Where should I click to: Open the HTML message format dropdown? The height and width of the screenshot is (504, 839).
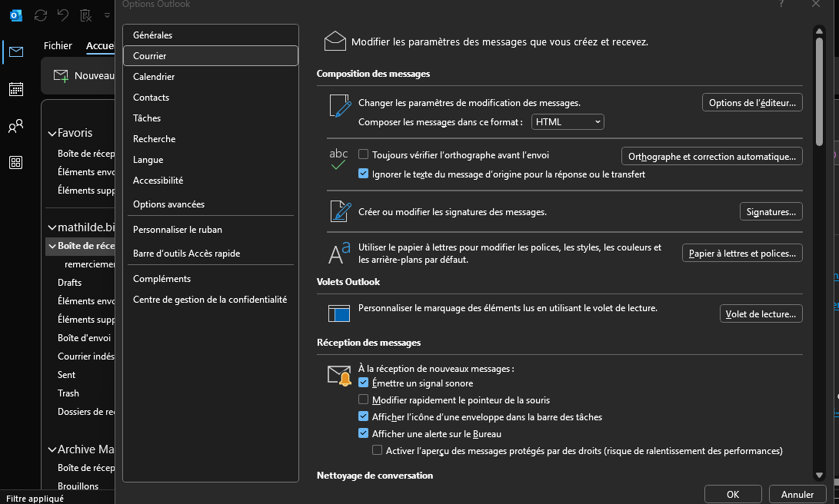568,122
